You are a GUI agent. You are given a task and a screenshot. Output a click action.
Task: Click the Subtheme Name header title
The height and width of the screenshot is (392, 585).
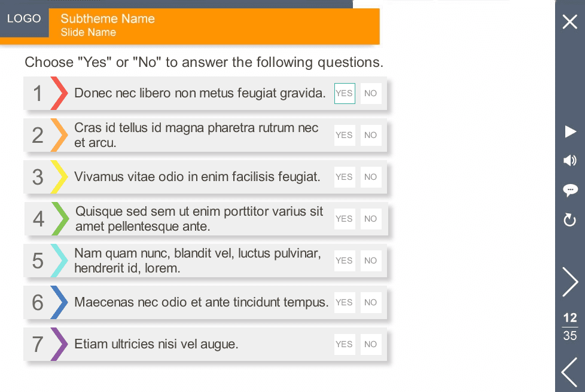point(108,19)
